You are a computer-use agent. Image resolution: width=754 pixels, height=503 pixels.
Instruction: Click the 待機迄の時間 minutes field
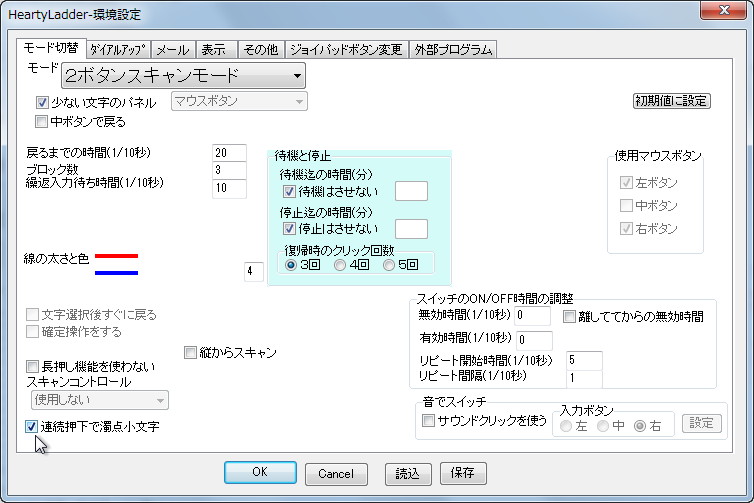[x=411, y=191]
